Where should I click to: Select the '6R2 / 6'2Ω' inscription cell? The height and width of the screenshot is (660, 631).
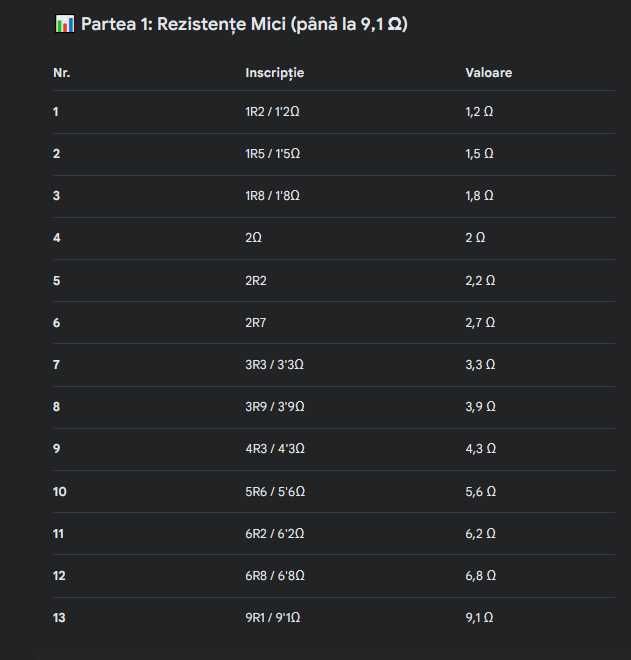tap(274, 534)
